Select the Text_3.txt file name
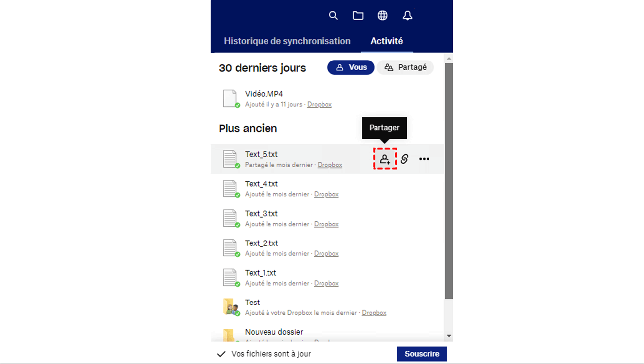This screenshot has width=644, height=364. 262,214
